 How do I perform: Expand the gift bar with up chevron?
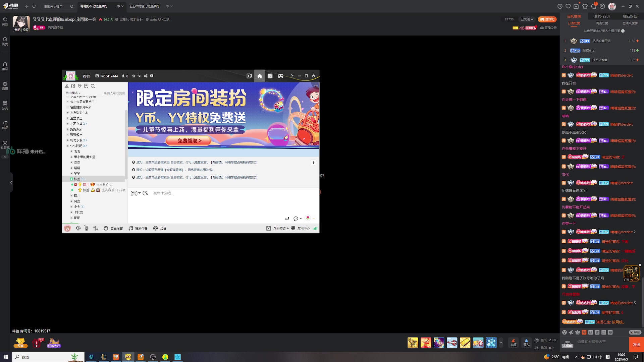[x=501, y=343]
